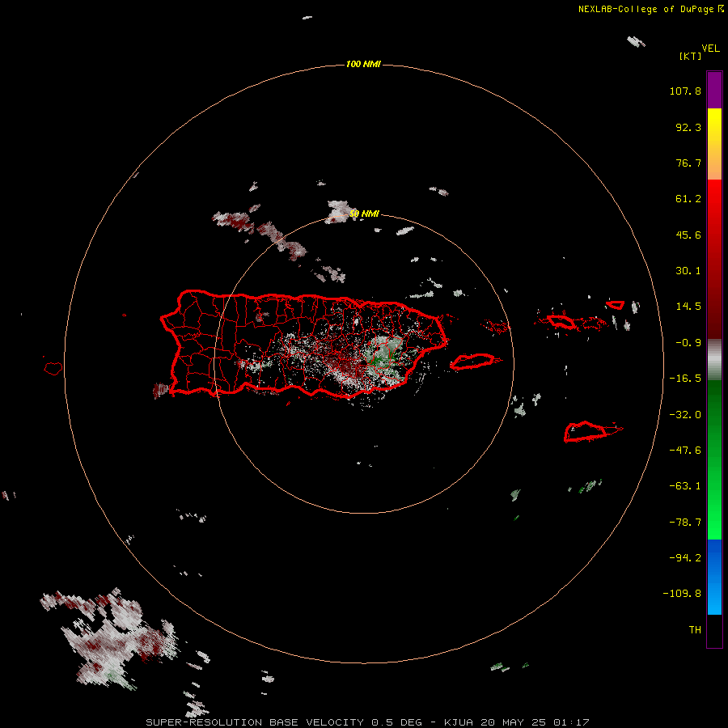Click the 76.7 legend value
The image size is (728, 728).
point(688,163)
